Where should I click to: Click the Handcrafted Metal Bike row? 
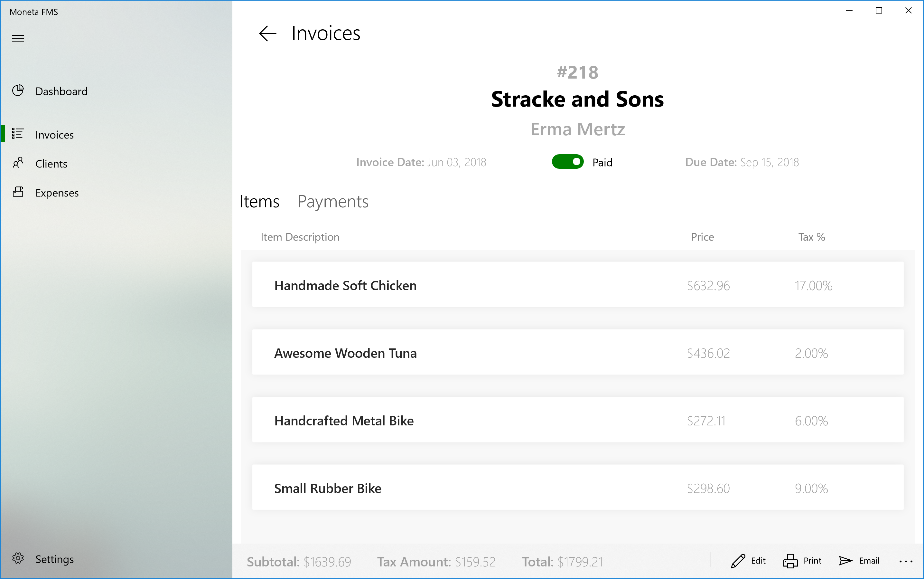tap(578, 420)
